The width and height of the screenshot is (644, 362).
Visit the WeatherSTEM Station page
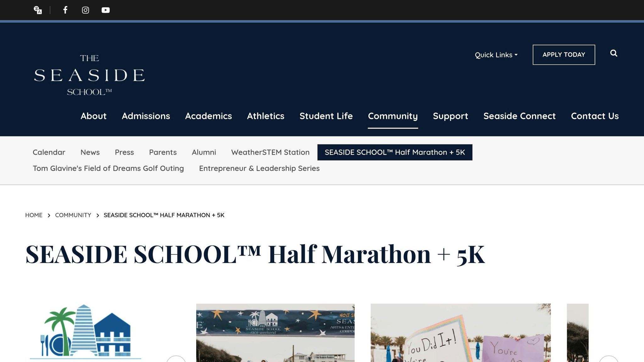click(x=270, y=152)
